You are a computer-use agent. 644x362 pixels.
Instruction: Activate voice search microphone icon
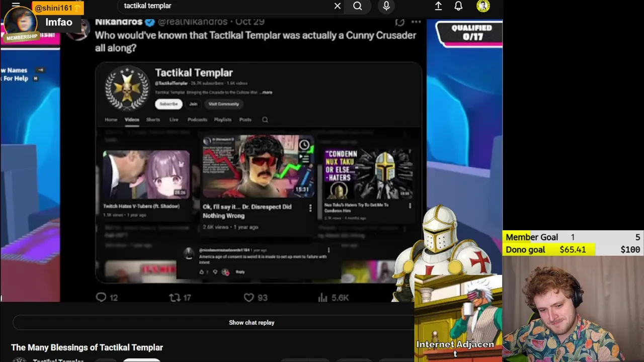coord(386,6)
